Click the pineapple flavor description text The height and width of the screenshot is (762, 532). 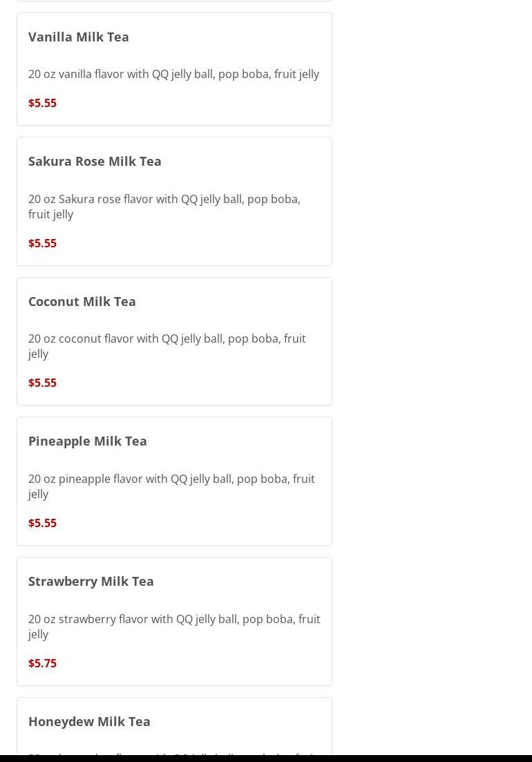(x=171, y=486)
